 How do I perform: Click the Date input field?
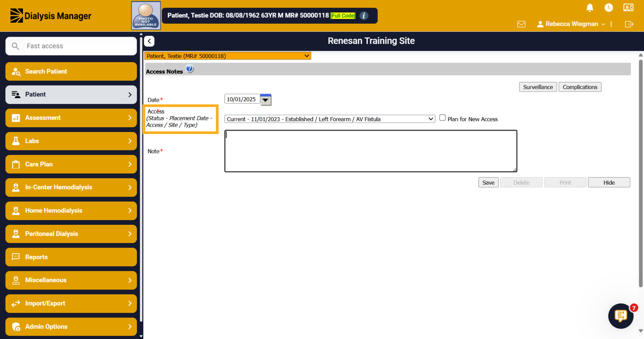pyautogui.click(x=242, y=99)
